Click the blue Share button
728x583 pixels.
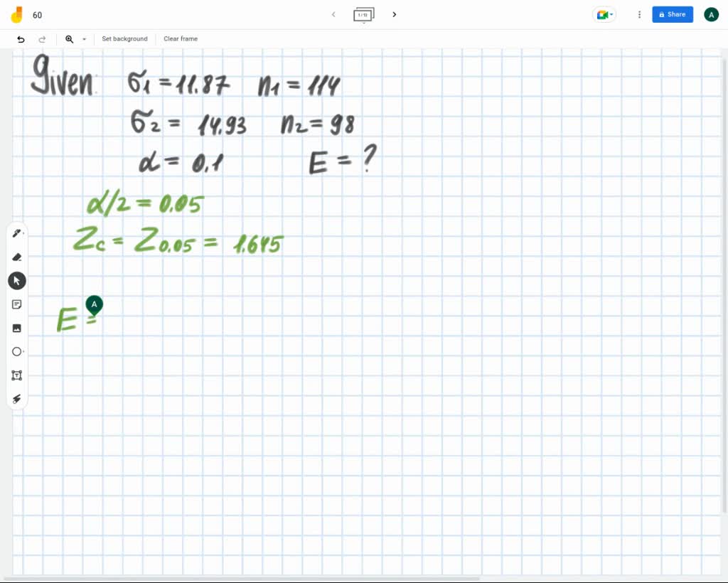[x=672, y=14]
